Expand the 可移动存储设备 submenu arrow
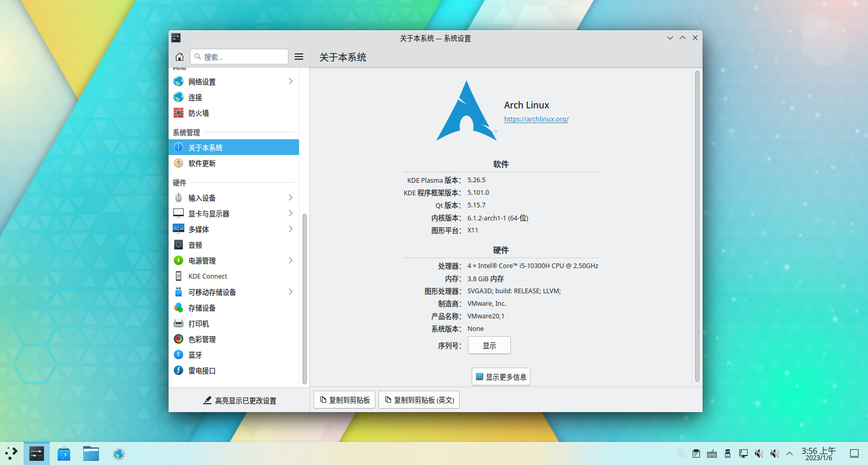 tap(291, 292)
